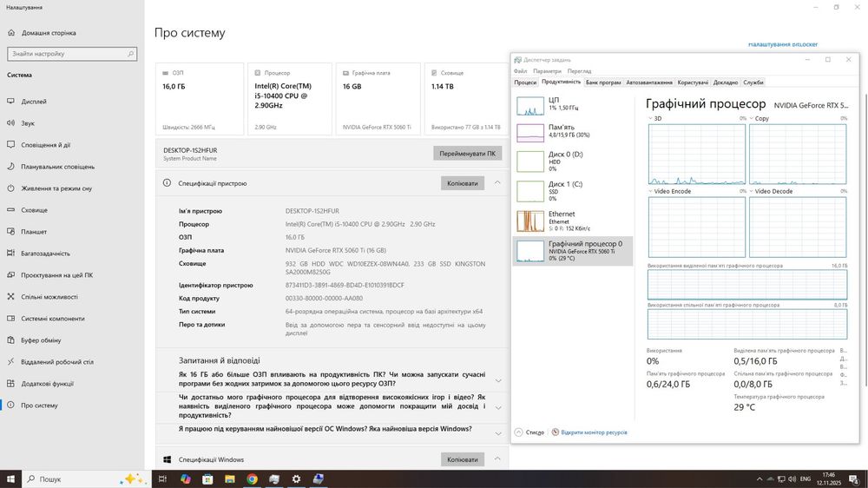Viewport: 868px width, 488px height.
Task: Click the Перейменувати ПК button
Action: point(467,154)
